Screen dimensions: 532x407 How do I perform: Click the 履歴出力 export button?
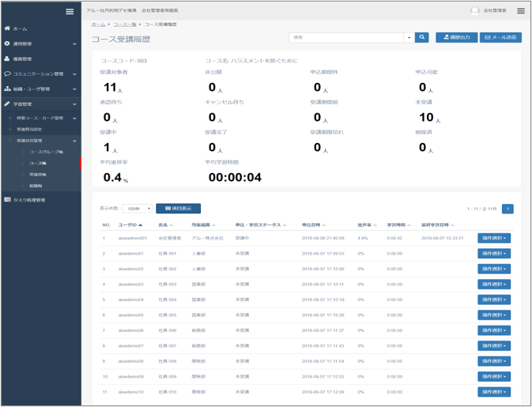456,37
